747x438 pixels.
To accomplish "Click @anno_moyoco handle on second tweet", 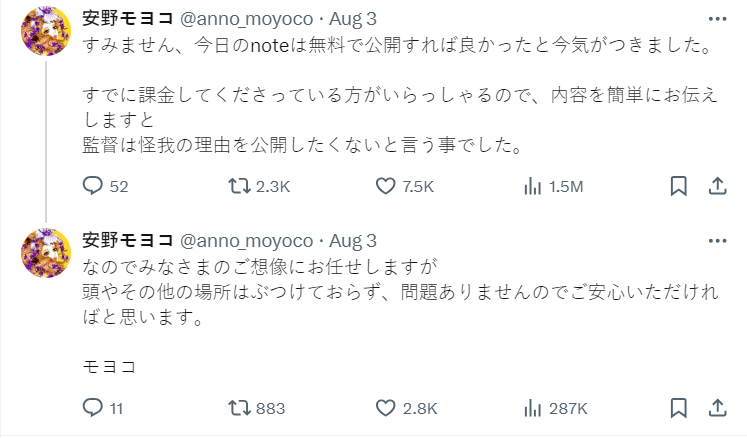I will coord(245,241).
